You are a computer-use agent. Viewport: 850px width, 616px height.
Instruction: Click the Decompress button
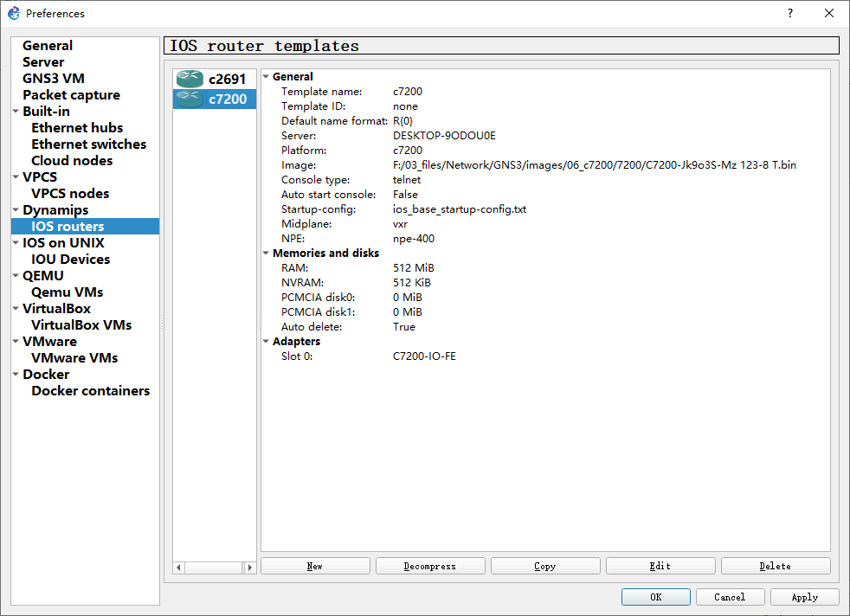click(430, 566)
